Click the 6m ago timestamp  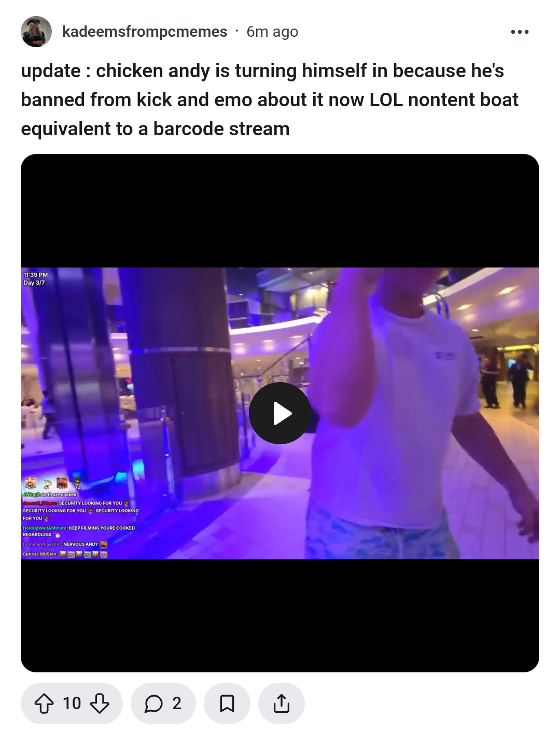(272, 32)
